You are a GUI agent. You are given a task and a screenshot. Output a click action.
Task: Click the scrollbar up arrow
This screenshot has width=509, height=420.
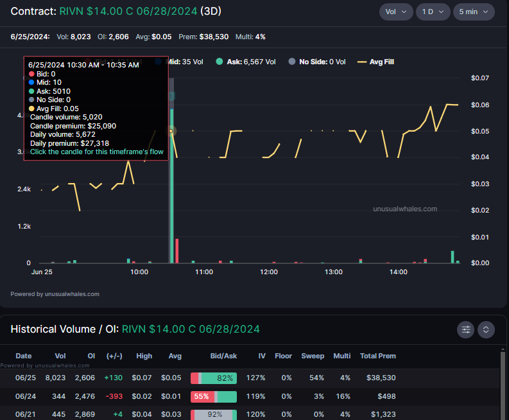point(503,349)
